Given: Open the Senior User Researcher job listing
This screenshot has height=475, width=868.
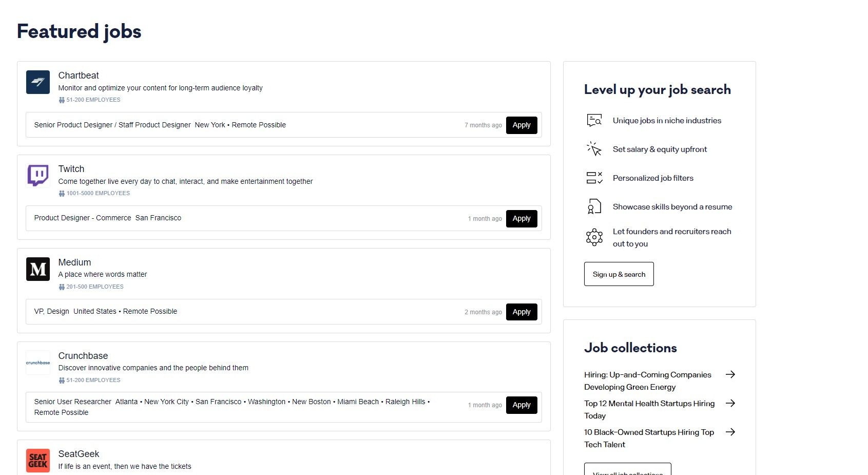Looking at the screenshot, I should 72,402.
